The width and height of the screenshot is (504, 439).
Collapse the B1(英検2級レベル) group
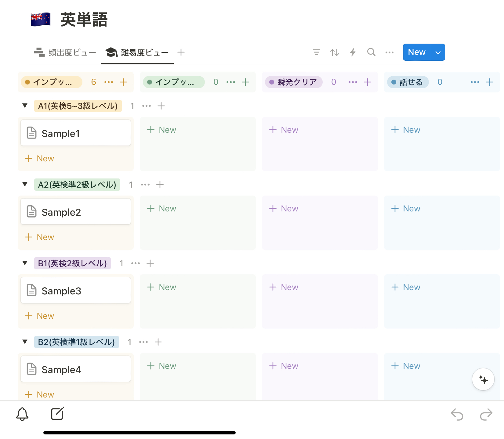pos(25,263)
